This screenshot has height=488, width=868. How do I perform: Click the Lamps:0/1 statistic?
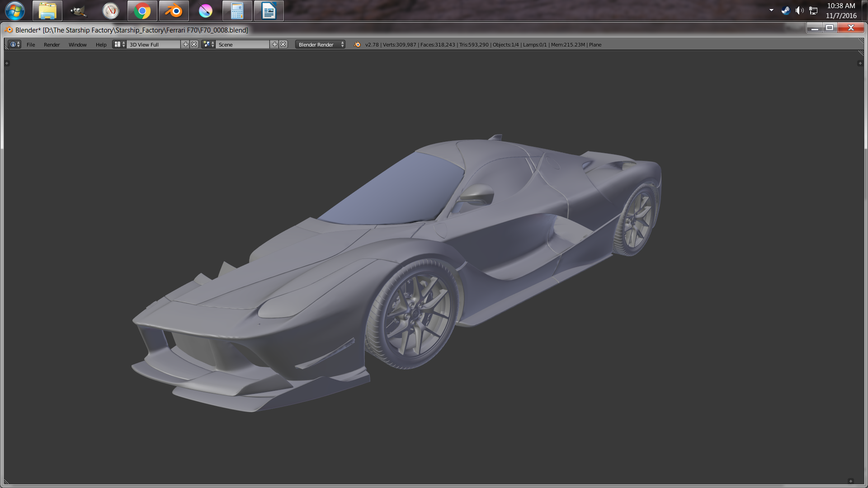tap(535, 45)
